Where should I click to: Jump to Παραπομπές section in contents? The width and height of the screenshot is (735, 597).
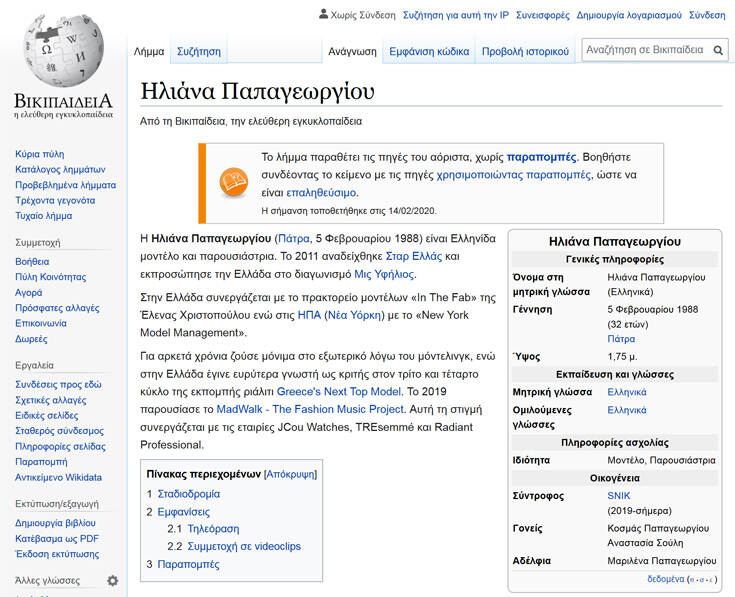[188, 564]
